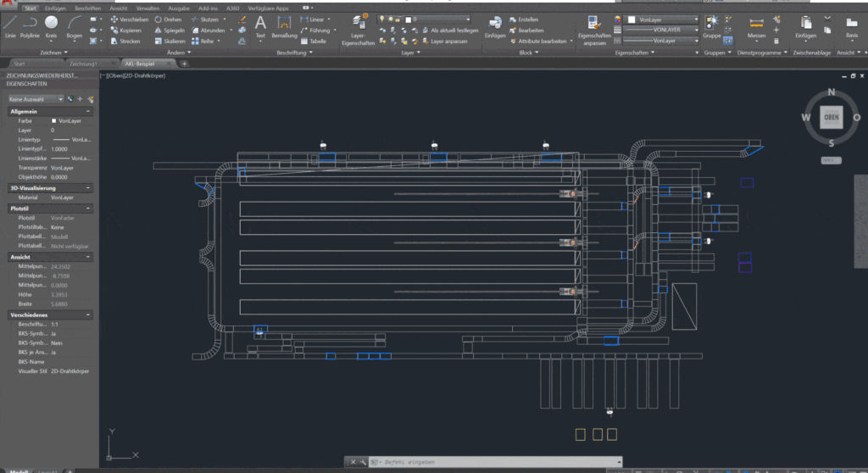Add a new drawing tab with plus button

click(184, 64)
